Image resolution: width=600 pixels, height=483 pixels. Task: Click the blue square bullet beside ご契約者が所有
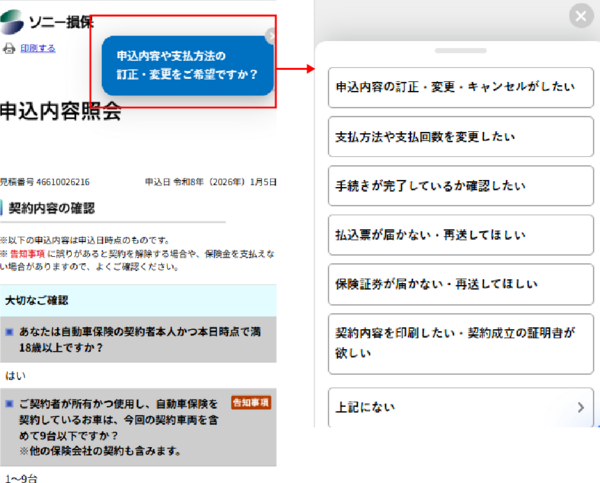click(x=10, y=404)
